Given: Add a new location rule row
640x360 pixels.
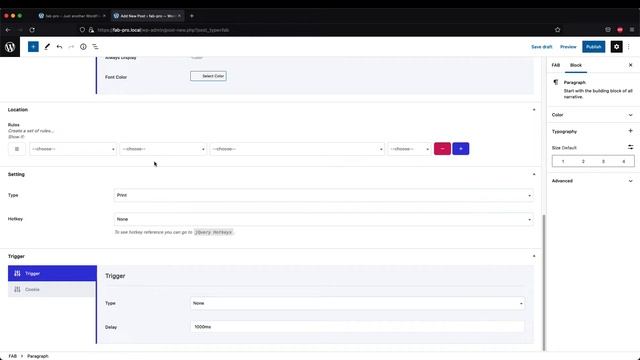Looking at the screenshot, I should [x=460, y=149].
